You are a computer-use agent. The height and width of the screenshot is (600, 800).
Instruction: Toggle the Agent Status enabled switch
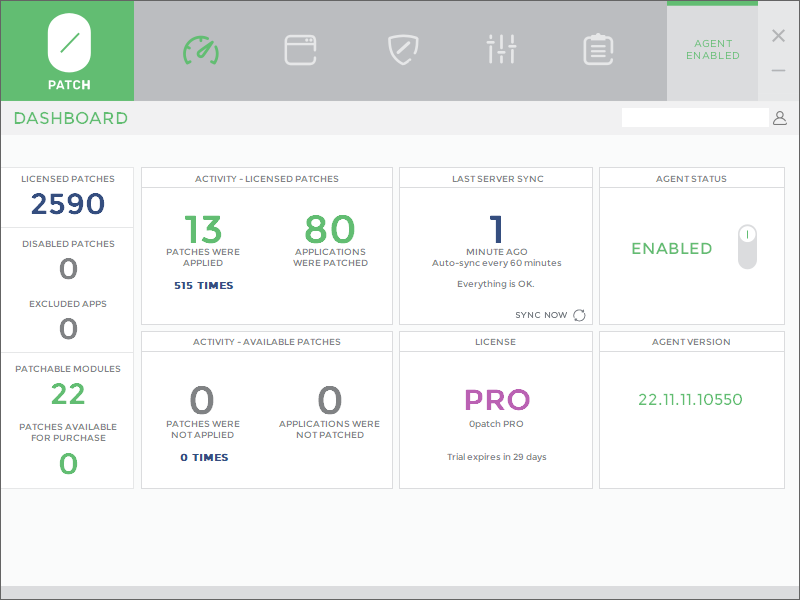click(747, 247)
